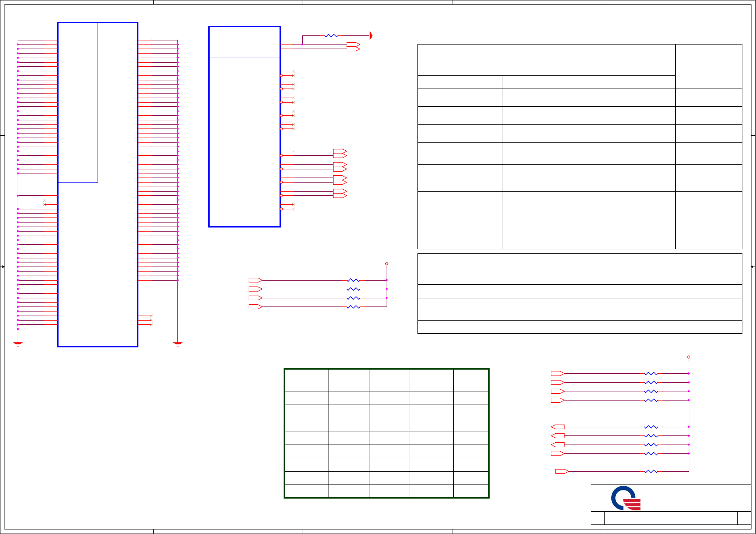The width and height of the screenshot is (756, 534).
Task: Select upper port of the pair beside the top resistor
Action: pyautogui.click(x=353, y=44)
